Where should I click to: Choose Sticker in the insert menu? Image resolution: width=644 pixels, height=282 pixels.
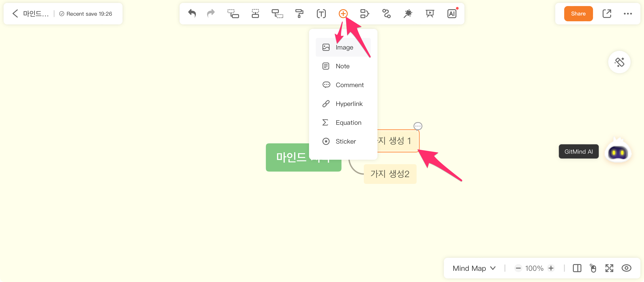tap(345, 141)
